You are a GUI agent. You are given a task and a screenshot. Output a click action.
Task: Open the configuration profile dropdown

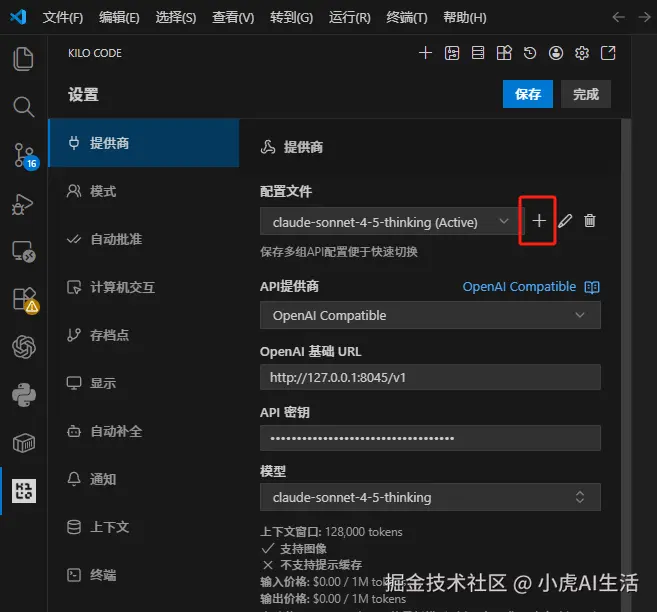click(392, 222)
